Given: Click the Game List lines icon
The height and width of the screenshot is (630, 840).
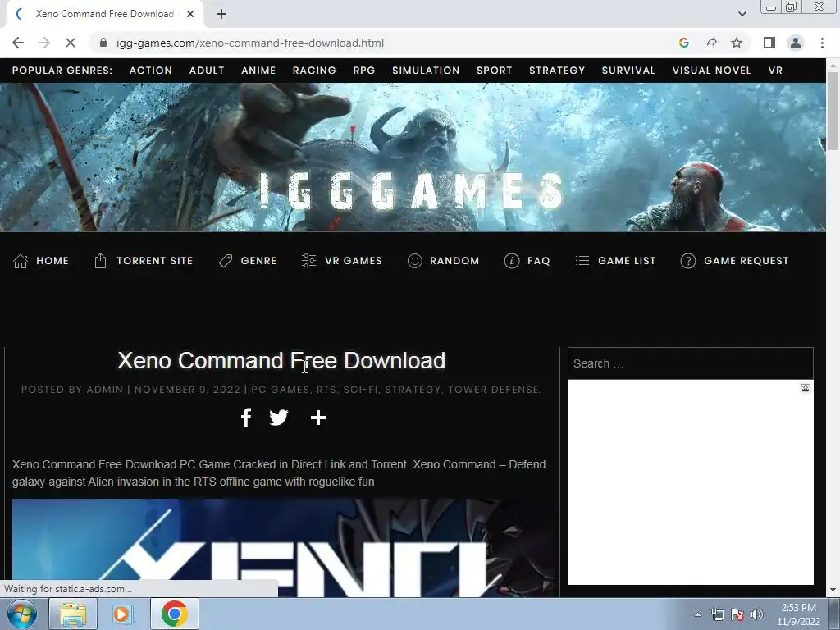Looking at the screenshot, I should pyautogui.click(x=582, y=261).
